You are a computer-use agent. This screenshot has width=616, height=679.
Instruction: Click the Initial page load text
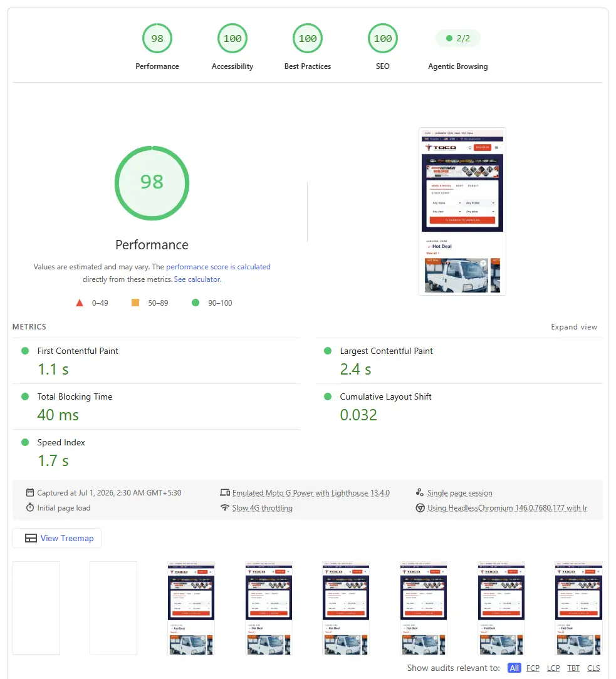pos(64,507)
